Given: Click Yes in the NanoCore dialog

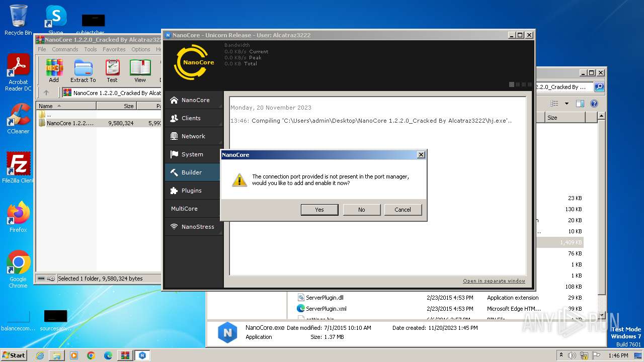Looking at the screenshot, I should point(319,210).
